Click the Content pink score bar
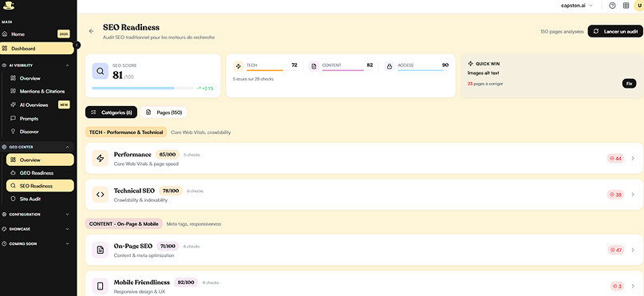Viewport: 644px width, 296px height. [347, 71]
